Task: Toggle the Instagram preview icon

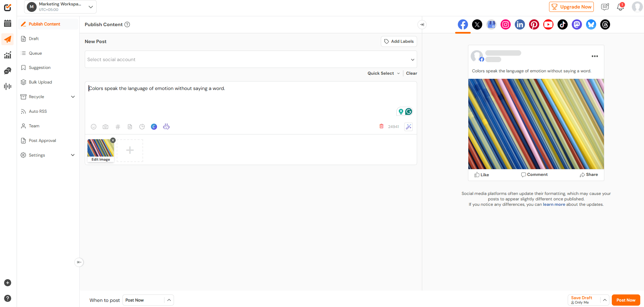Action: point(505,24)
